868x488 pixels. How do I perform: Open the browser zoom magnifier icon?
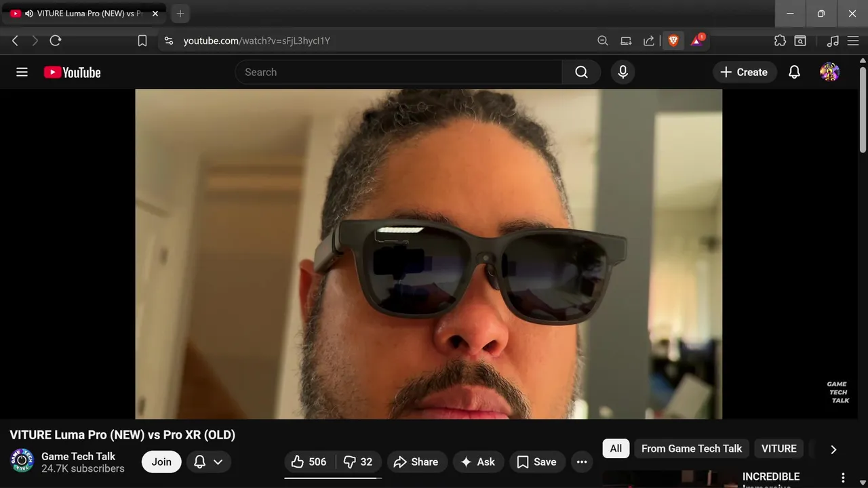click(x=603, y=41)
